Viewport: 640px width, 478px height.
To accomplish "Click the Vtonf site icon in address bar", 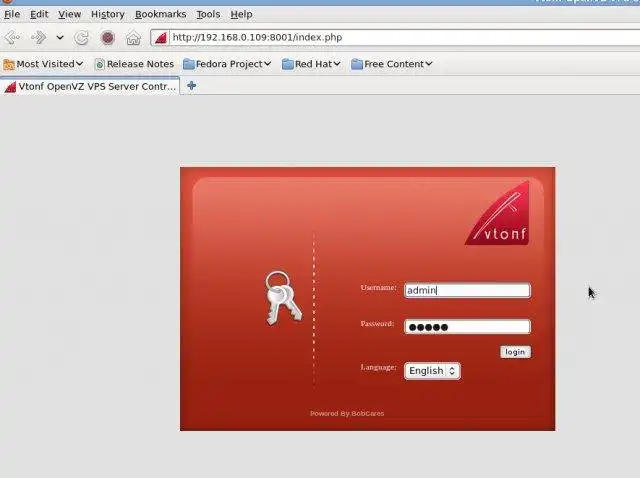I will tap(161, 38).
